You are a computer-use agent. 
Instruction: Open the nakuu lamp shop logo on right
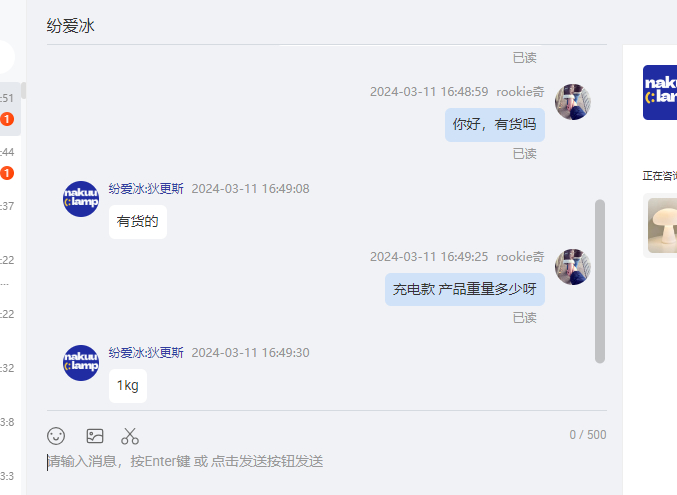pyautogui.click(x=660, y=92)
